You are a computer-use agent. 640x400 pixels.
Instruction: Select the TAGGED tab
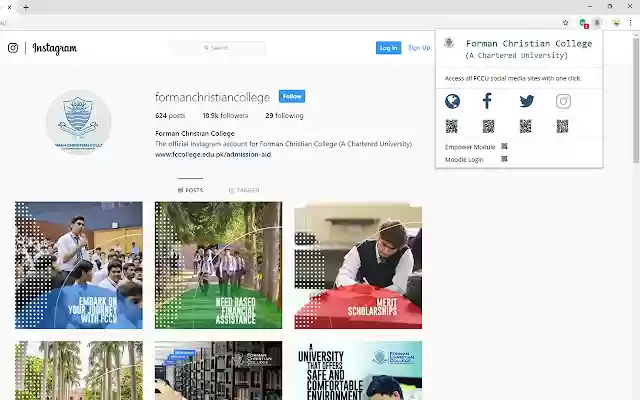tap(244, 190)
